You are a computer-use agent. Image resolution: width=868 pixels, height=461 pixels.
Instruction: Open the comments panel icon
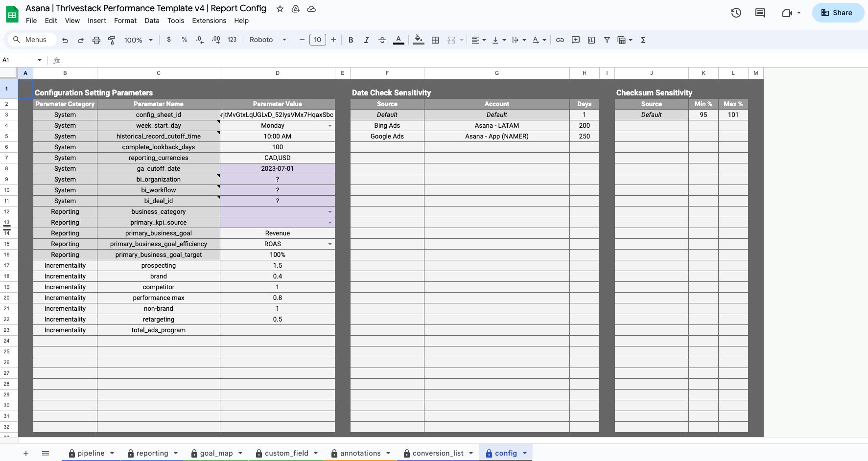(760, 13)
